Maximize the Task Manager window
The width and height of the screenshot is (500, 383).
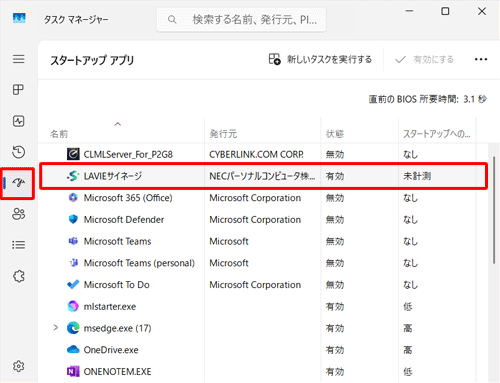click(445, 11)
